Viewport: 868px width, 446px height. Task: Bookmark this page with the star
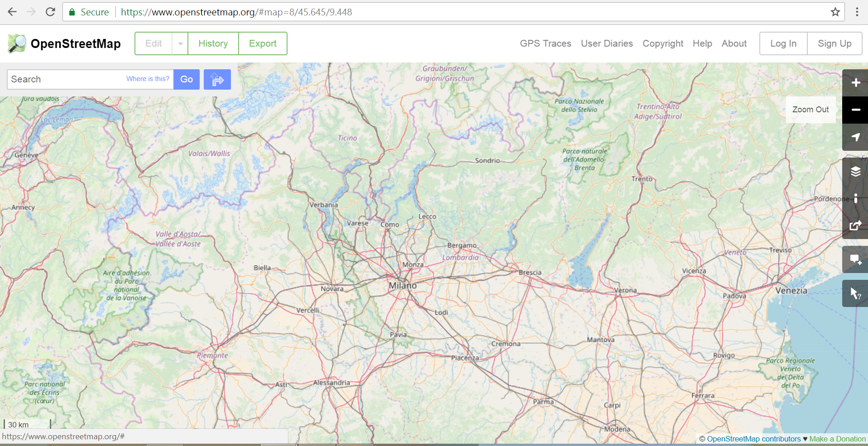click(x=835, y=12)
